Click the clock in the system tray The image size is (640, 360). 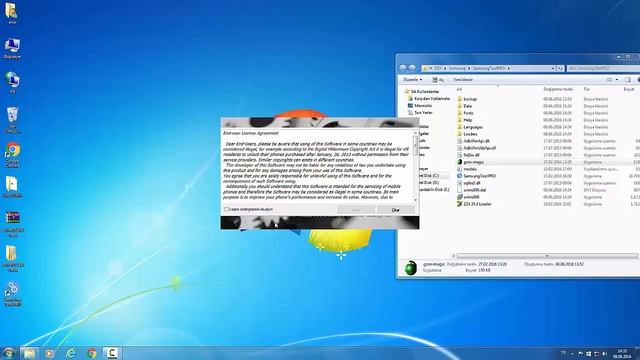pos(622,353)
